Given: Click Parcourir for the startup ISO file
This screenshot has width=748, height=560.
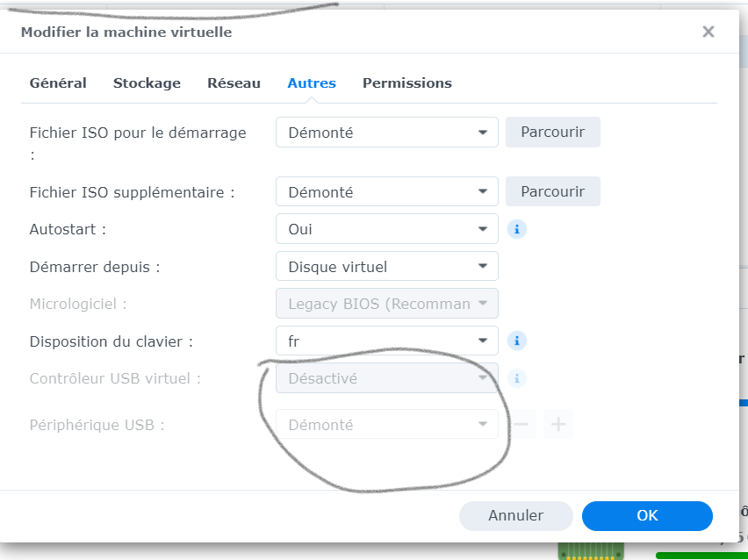Looking at the screenshot, I should pyautogui.click(x=552, y=133).
